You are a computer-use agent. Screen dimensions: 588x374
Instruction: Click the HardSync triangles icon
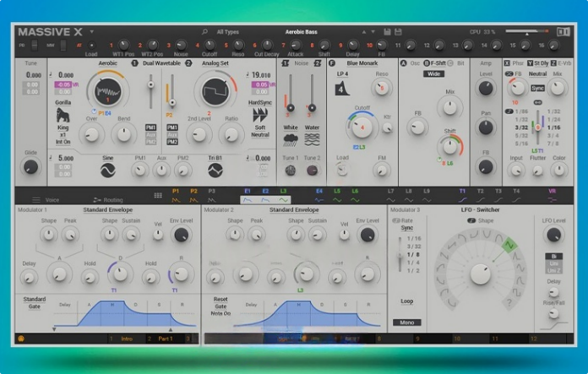(260, 115)
